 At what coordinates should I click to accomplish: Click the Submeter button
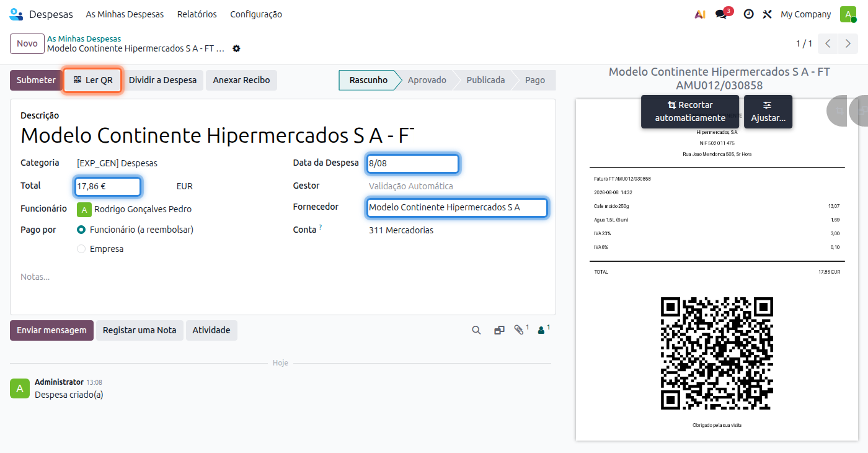(x=36, y=80)
